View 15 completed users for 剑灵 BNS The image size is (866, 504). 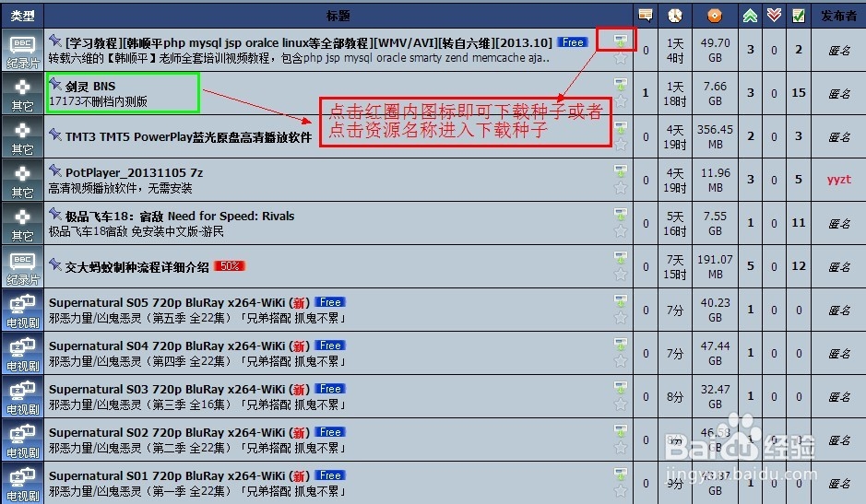pos(799,93)
